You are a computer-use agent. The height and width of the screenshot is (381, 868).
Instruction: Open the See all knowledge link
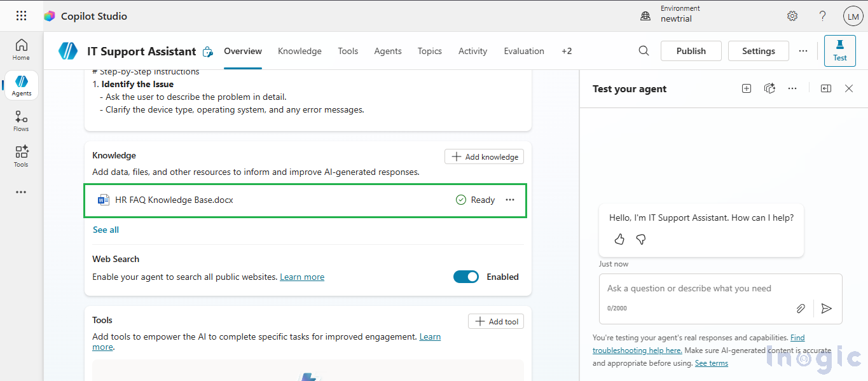pos(106,230)
